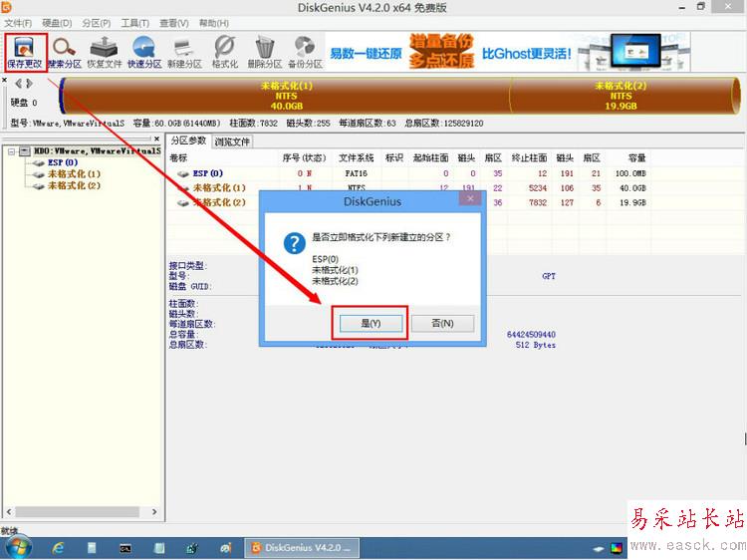747x560 pixels.
Task: Click the tree pane horizontal scrollbar thumb
Action: click(77, 512)
